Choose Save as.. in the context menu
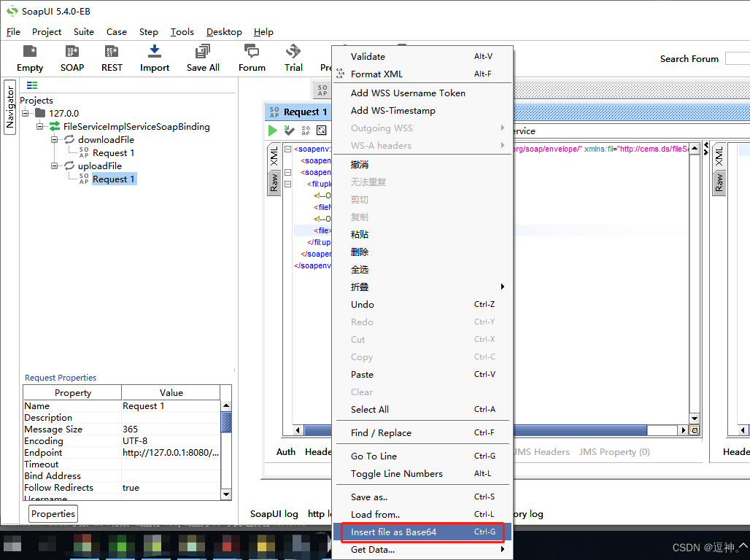 (422, 497)
